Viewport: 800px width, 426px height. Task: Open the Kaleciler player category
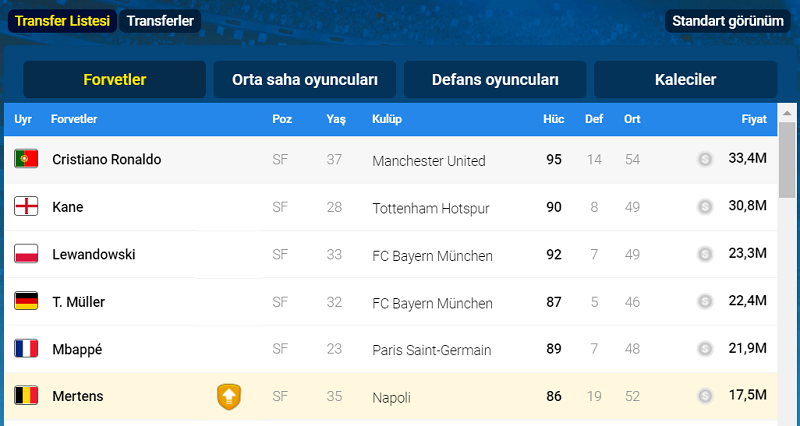pyautogui.click(x=685, y=80)
